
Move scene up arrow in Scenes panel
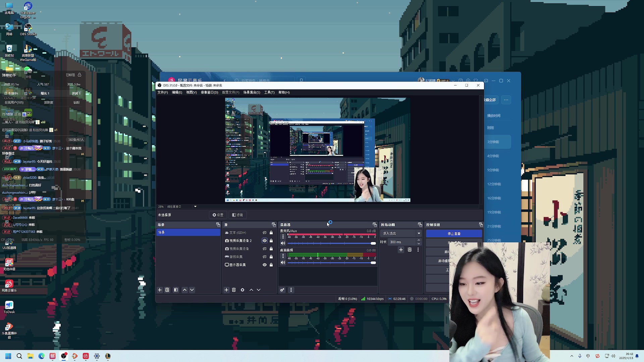coord(184,290)
